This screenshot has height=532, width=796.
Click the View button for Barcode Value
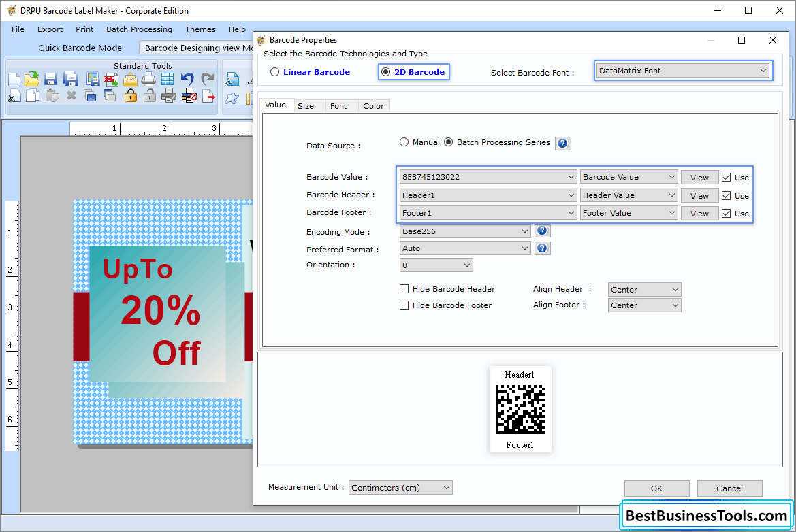(699, 176)
